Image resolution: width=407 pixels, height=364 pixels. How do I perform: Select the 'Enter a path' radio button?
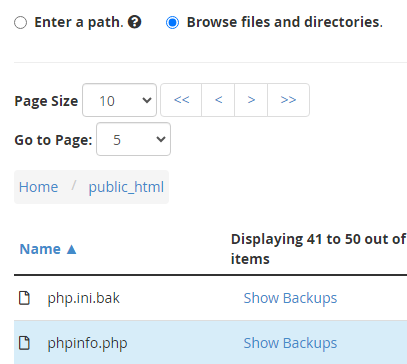click(20, 23)
